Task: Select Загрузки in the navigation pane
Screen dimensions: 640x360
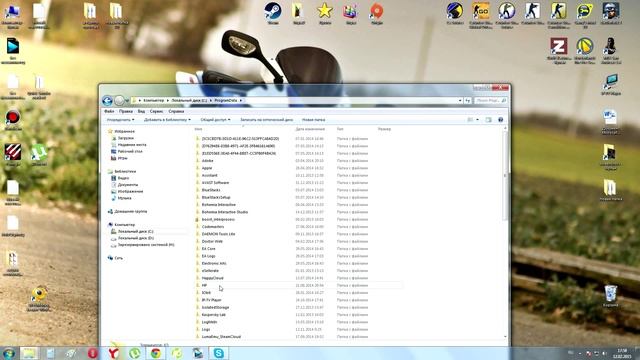Action: [x=126, y=138]
